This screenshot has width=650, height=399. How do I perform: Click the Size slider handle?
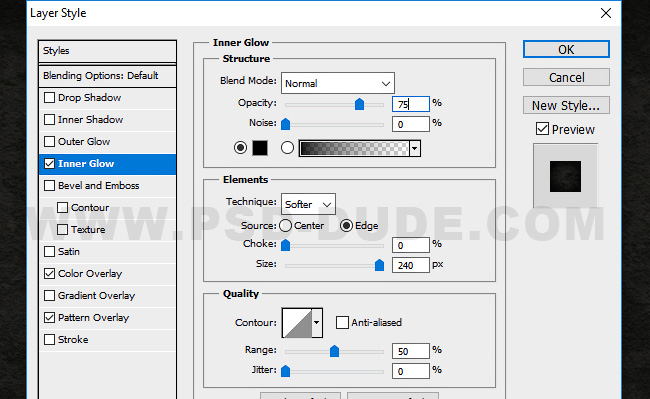tap(379, 265)
